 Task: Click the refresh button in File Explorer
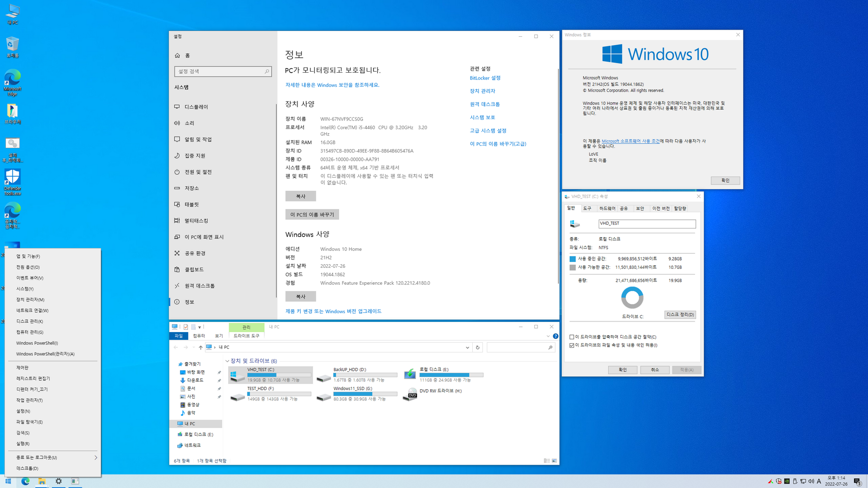478,347
